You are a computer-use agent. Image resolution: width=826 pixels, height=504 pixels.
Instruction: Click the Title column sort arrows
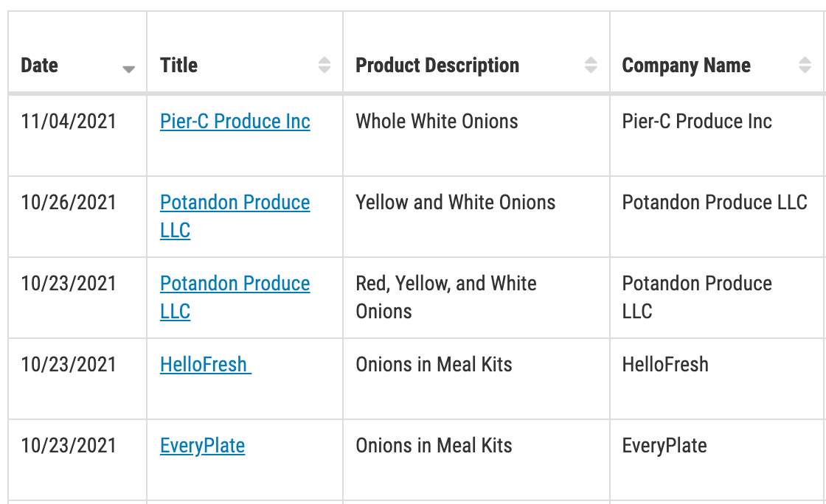pyautogui.click(x=324, y=65)
